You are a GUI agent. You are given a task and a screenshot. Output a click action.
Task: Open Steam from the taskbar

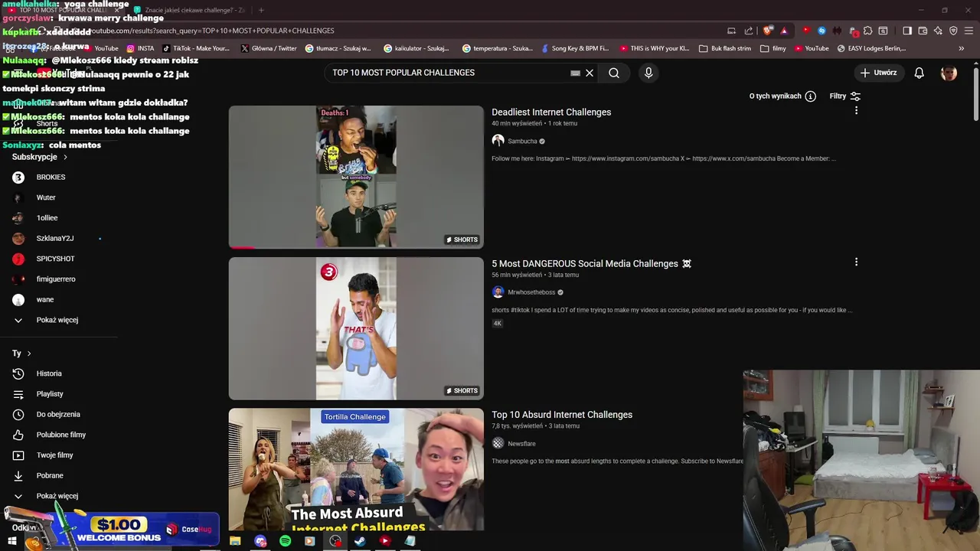click(360, 541)
